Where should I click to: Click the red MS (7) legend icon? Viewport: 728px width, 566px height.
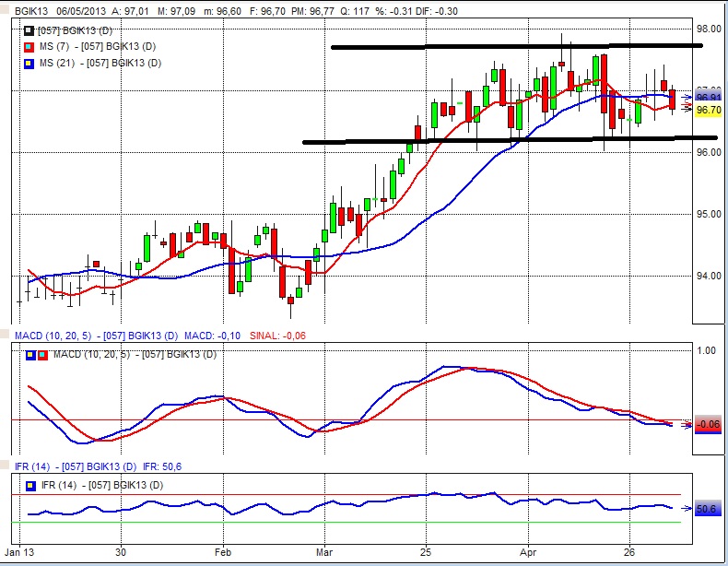29,46
